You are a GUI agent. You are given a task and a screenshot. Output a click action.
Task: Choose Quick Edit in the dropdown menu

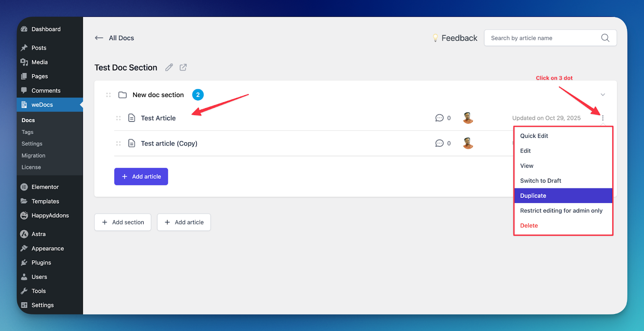[x=534, y=136]
